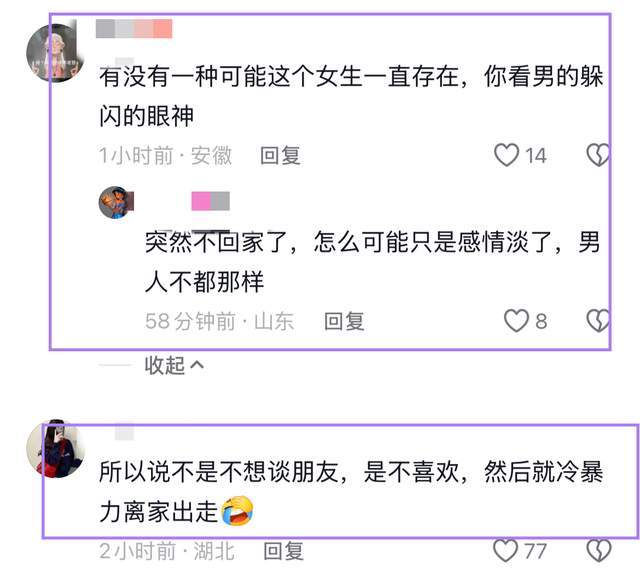Like the Shandong reply with 8 likes
640x580 pixels.
tap(516, 320)
